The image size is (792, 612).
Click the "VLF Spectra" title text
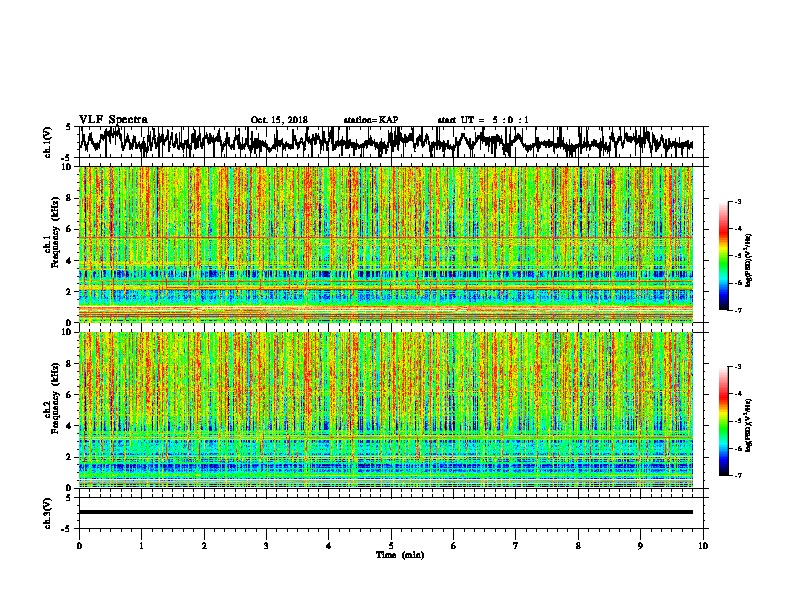click(113, 119)
